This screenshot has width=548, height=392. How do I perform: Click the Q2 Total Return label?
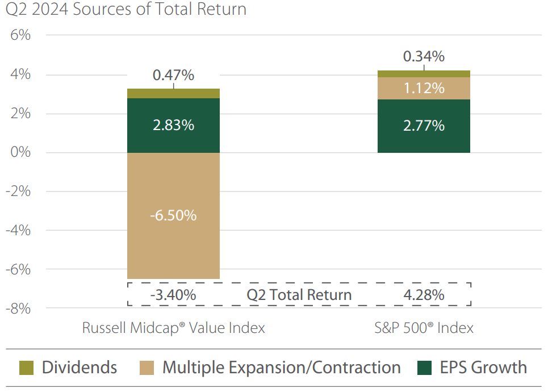tap(299, 295)
